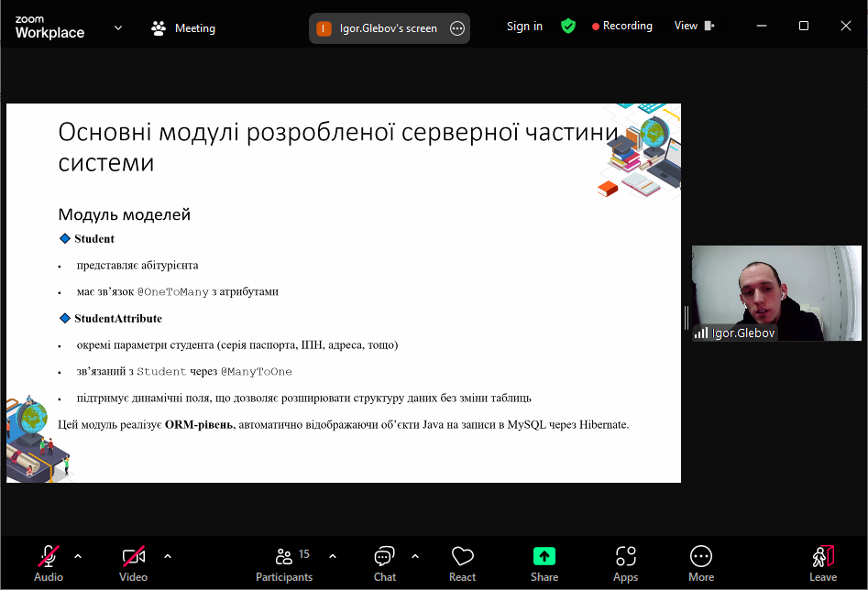This screenshot has width=868, height=590.
Task: Expand the arrow next to Participants
Action: 333,556
